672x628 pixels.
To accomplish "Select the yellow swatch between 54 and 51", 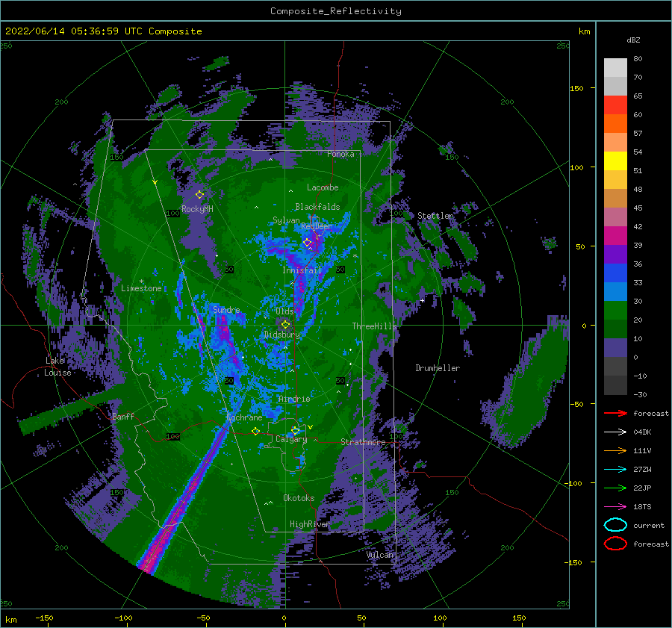I will tap(615, 161).
